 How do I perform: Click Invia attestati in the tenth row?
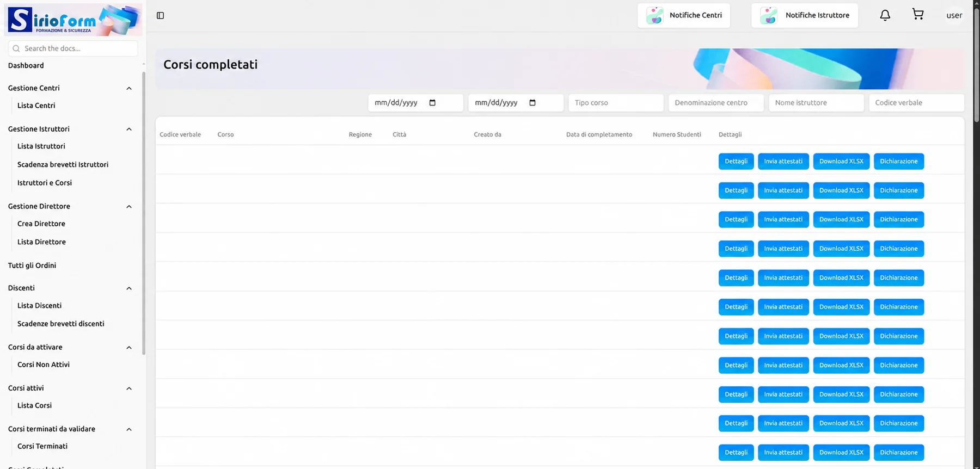[783, 423]
